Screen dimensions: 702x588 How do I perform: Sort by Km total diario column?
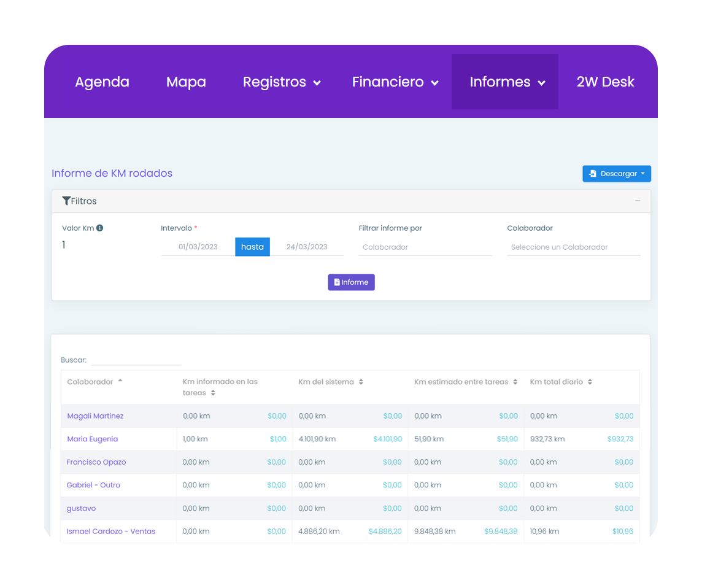pyautogui.click(x=590, y=382)
